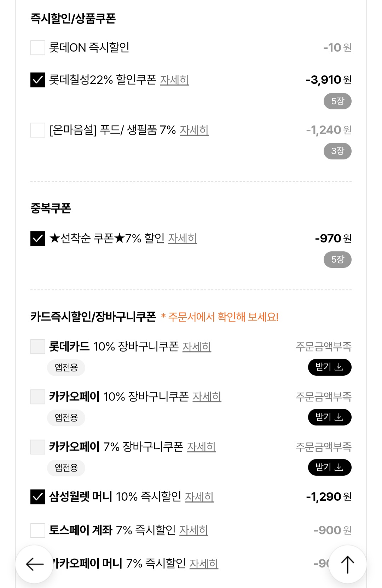
Task: Uncheck 삼성월렛 머니 10% 즉시할인 checkbox
Action: (38, 497)
